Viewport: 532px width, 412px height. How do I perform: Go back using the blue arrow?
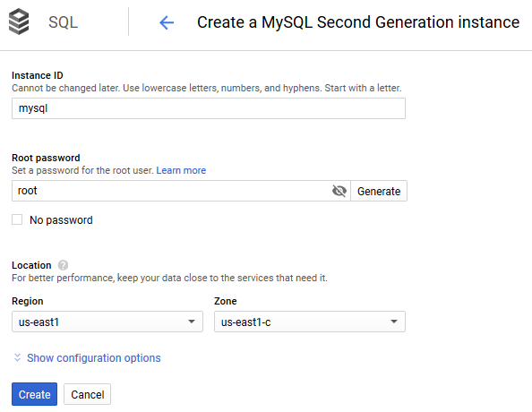tap(167, 22)
